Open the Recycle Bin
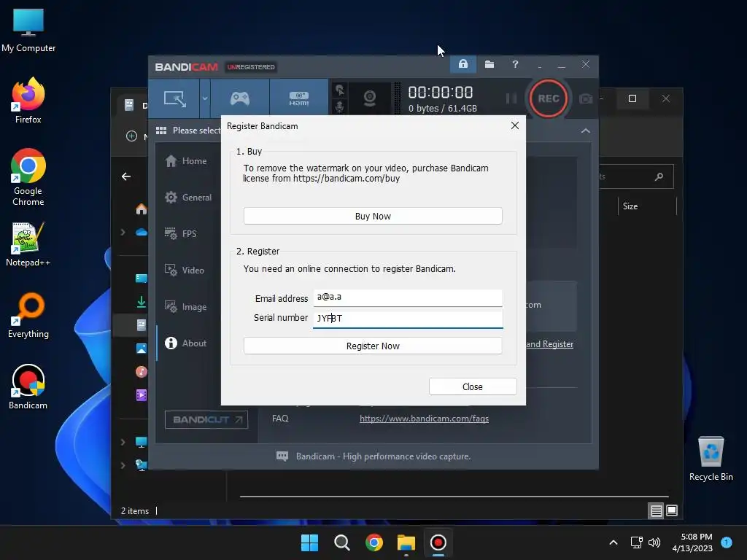 tap(711, 459)
